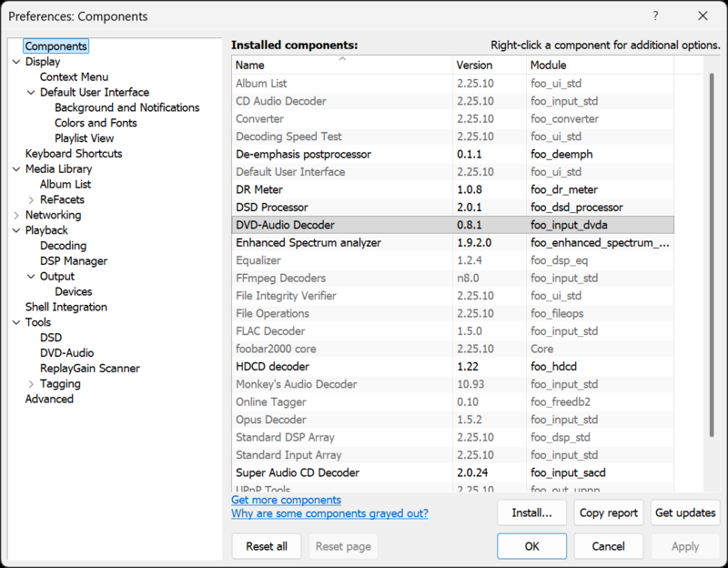Close the Preferences dialog

coord(703,15)
